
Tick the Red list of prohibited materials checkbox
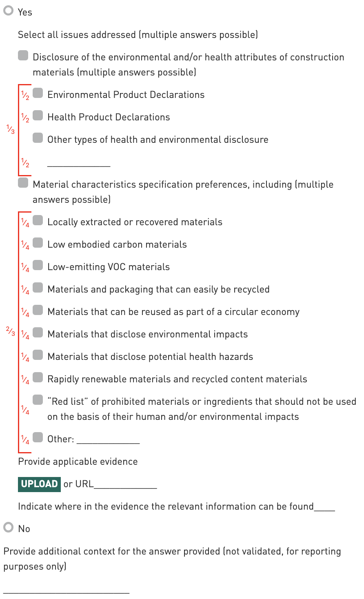click(38, 400)
